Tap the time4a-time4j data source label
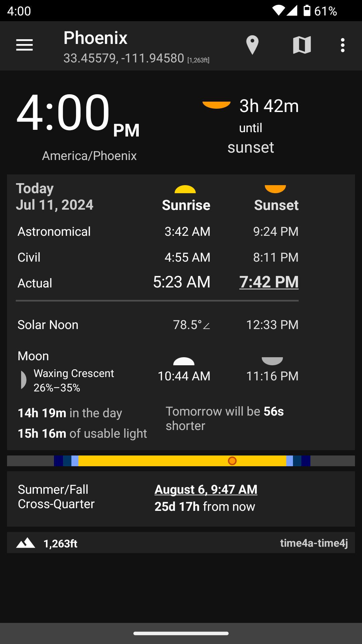 pyautogui.click(x=314, y=543)
